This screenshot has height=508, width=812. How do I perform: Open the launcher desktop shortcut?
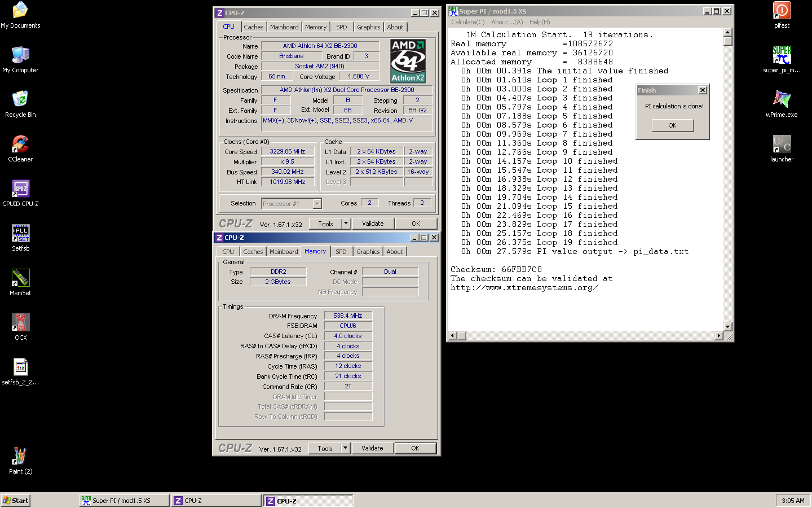click(782, 148)
